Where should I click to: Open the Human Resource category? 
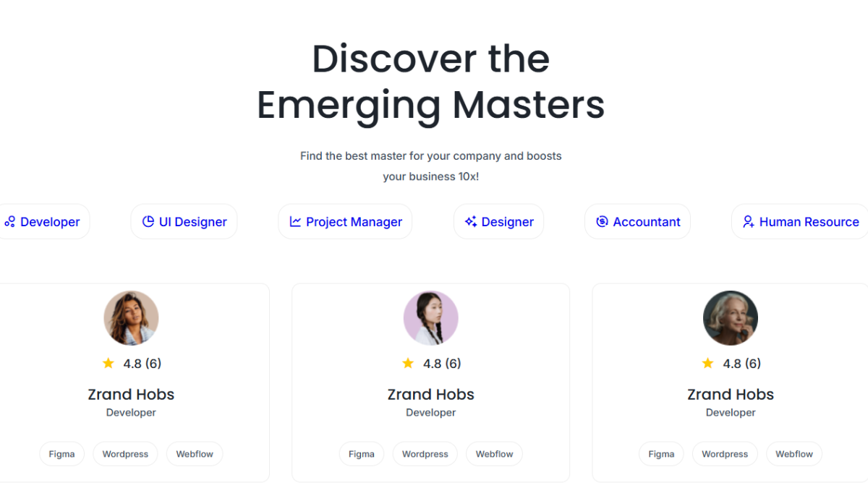(800, 221)
